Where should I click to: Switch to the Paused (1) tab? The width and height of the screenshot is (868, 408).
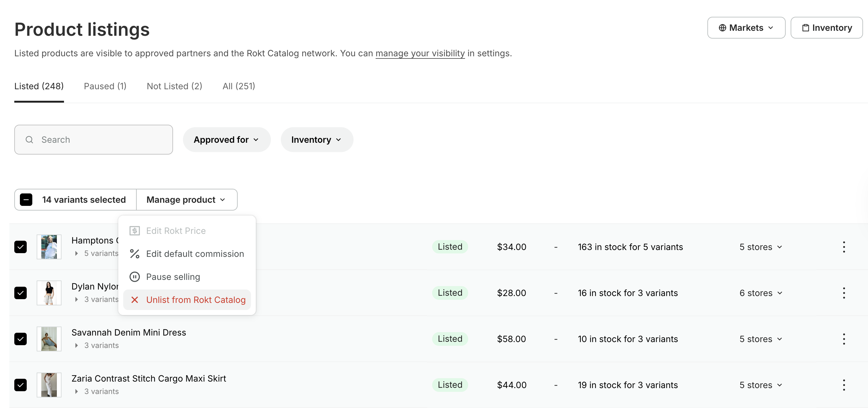tap(105, 86)
